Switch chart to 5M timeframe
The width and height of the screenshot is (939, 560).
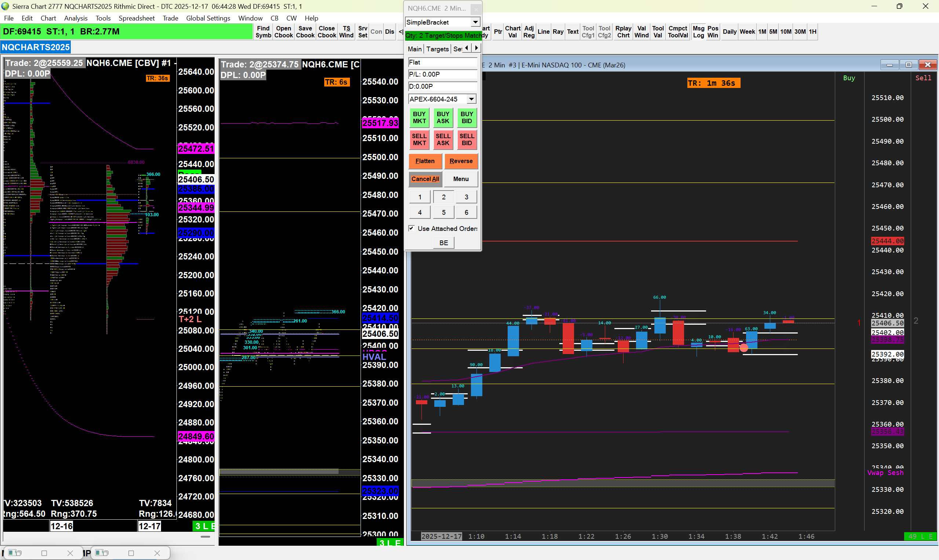pos(773,32)
